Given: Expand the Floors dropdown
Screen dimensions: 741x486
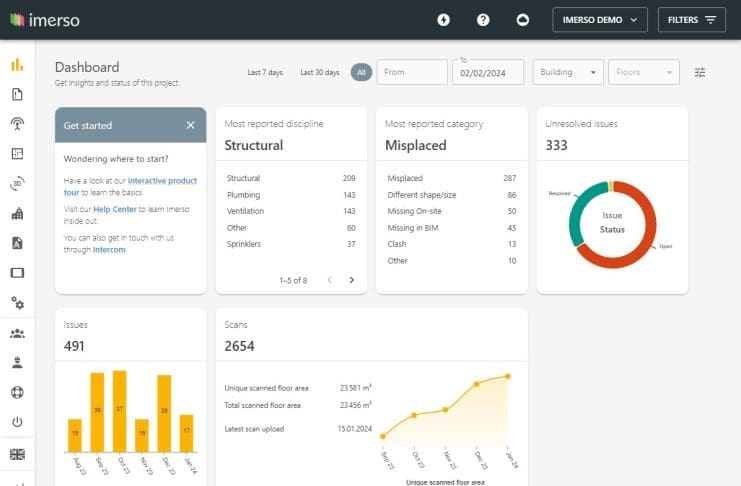Looking at the screenshot, I should tap(643, 72).
